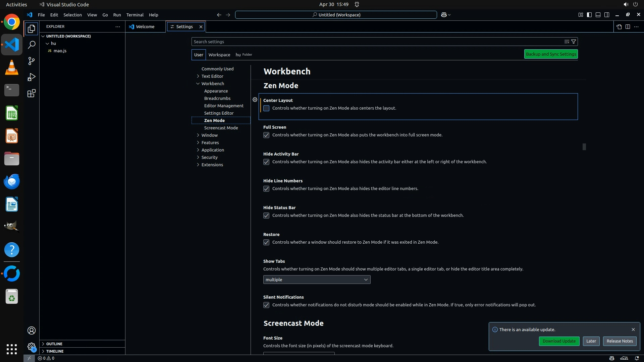Open the Search view in activity bar
The image size is (644, 362).
32,45
